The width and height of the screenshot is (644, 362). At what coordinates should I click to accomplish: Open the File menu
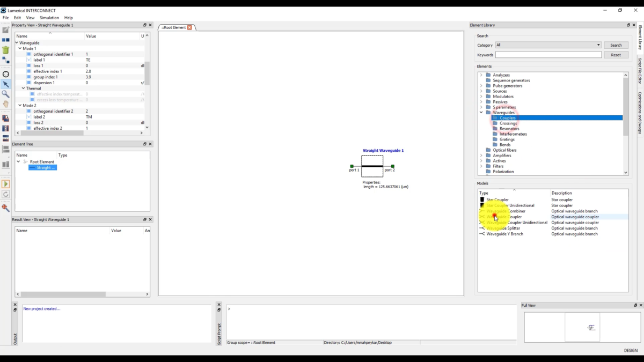click(5, 18)
